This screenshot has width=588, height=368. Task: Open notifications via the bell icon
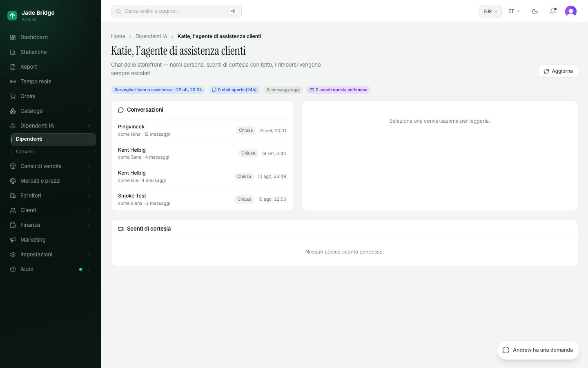pos(553,11)
